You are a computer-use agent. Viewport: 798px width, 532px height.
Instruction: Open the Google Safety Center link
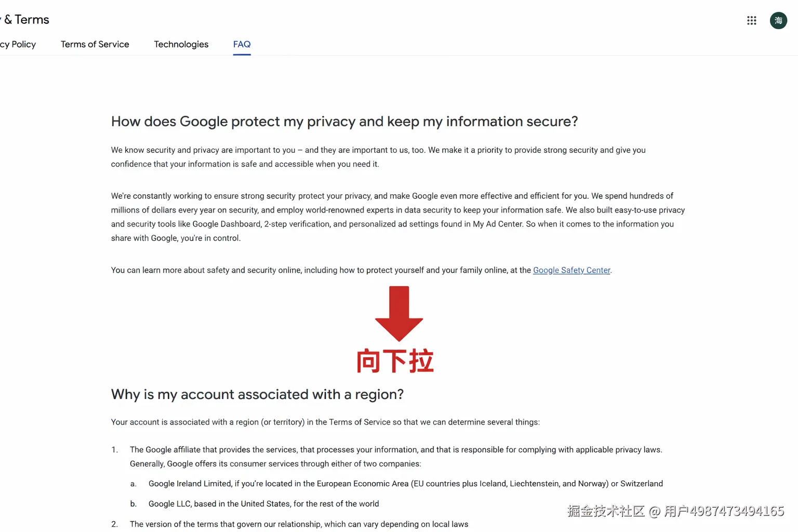(571, 270)
